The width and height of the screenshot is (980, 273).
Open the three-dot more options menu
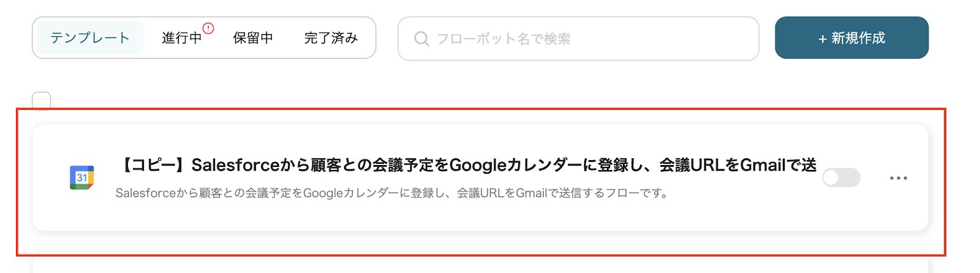pos(898,178)
